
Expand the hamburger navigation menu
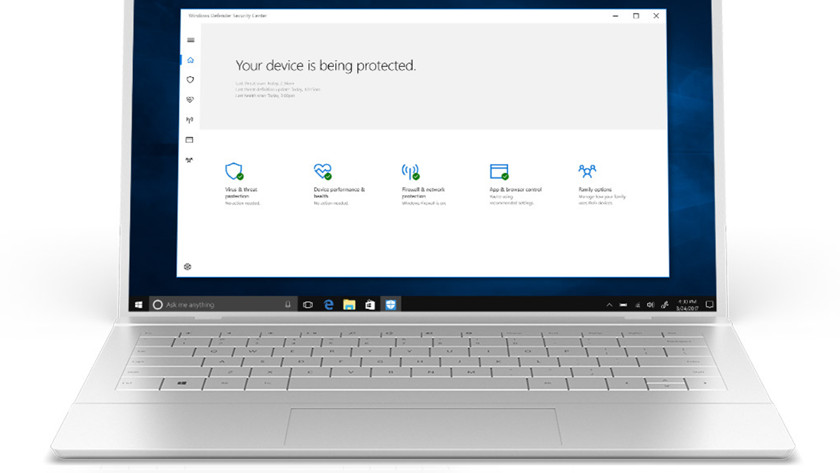(x=190, y=40)
